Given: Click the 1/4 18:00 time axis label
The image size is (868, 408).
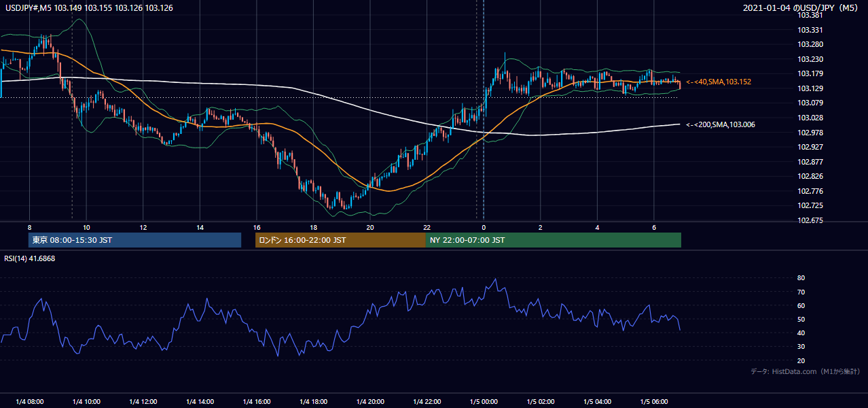Looking at the screenshot, I should pos(313,402).
